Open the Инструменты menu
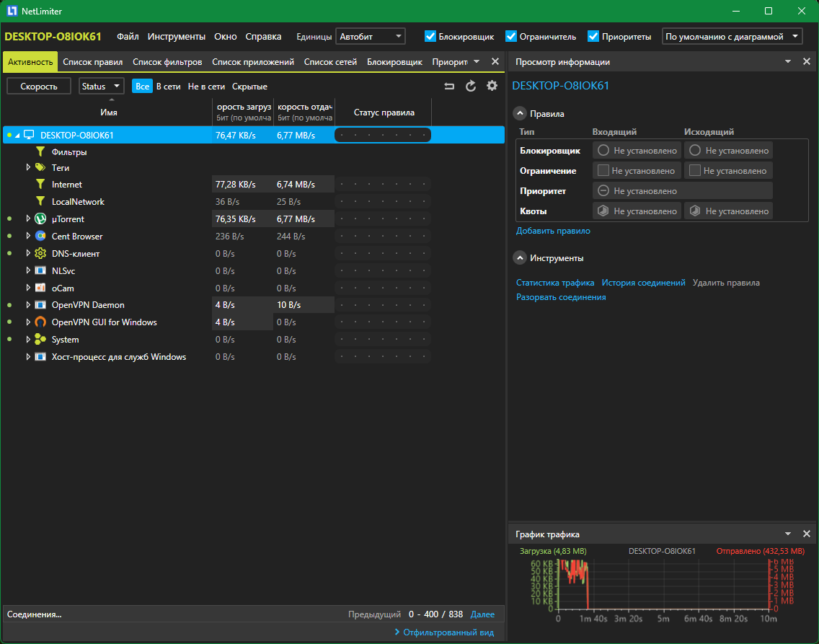The image size is (819, 644). (x=177, y=36)
